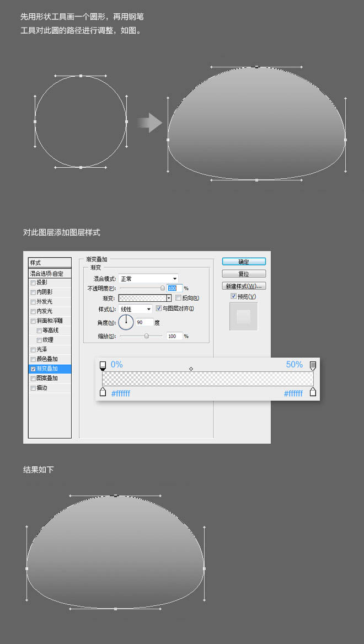Click the 确定 (OK) button
This screenshot has height=644, width=364.
pos(244,262)
